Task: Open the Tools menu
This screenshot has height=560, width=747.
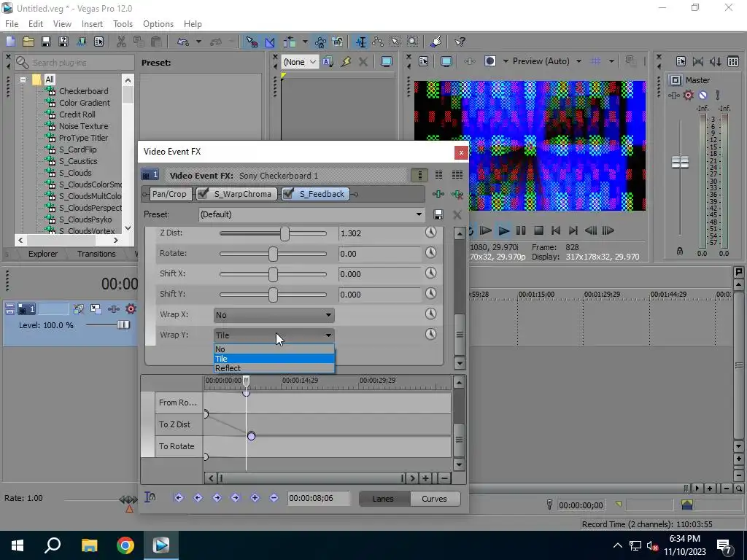Action: click(123, 24)
